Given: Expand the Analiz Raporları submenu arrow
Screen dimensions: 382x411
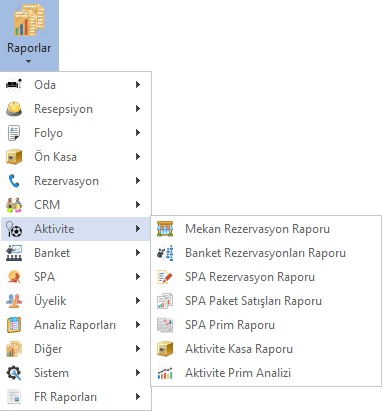Looking at the screenshot, I should click(138, 325).
